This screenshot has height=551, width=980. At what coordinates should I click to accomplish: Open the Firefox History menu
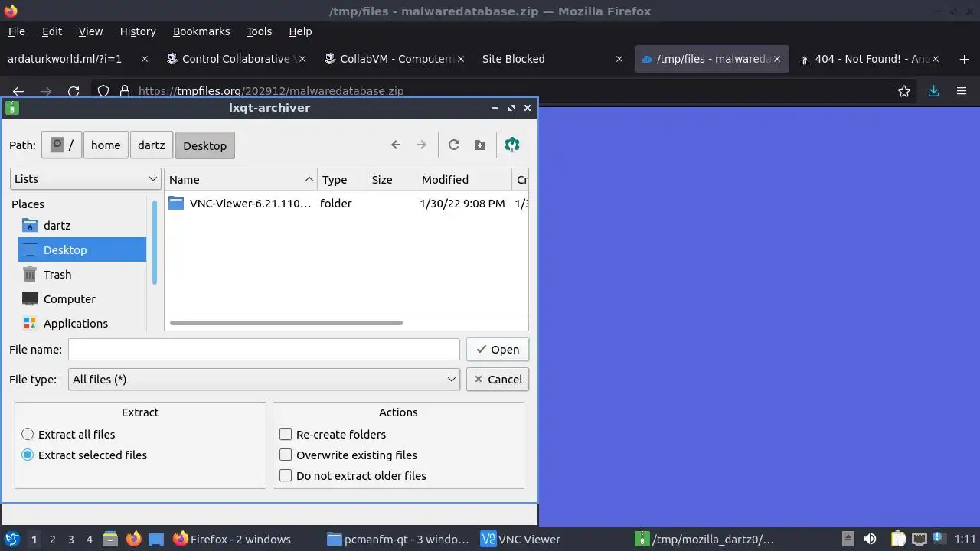coord(138,31)
